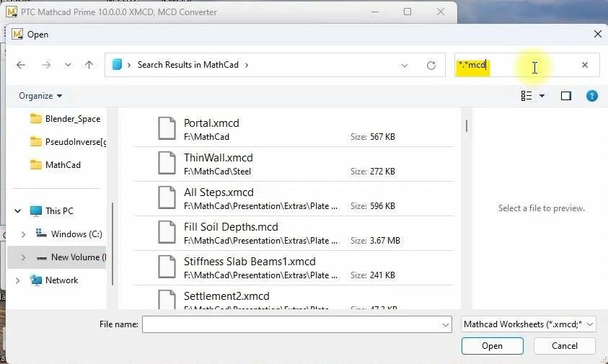Screen dimensions: 608x364
Task: Click the ThinWall.xmcd file icon
Action: pos(167,163)
